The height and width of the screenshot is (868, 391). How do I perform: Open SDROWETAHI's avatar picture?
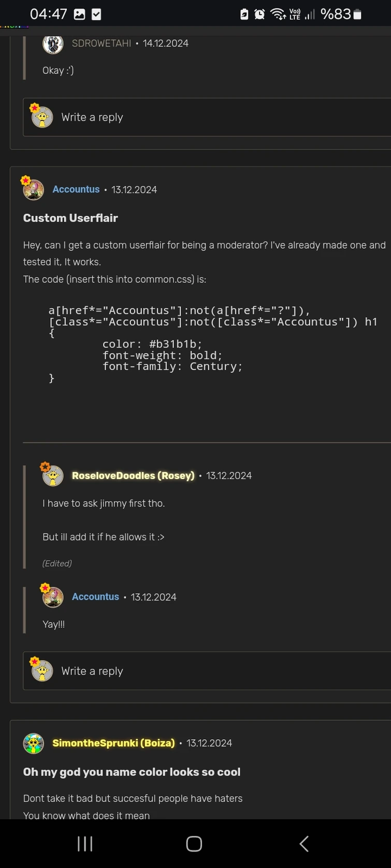(52, 44)
